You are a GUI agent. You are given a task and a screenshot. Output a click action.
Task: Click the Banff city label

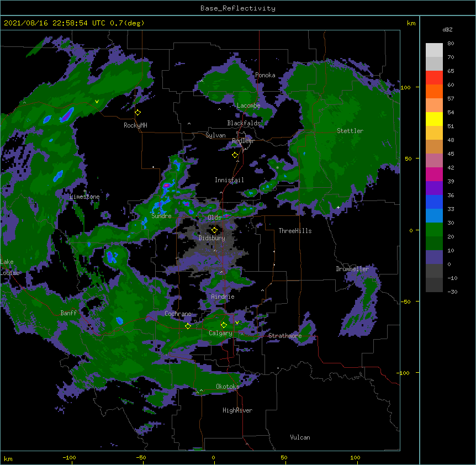point(68,313)
